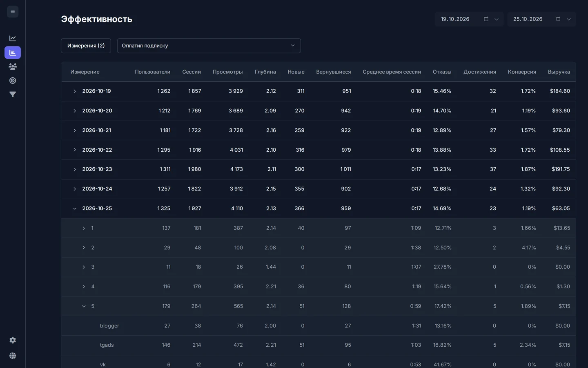Open the Оплатил подписку goal dropdown
The image size is (588, 368).
209,46
